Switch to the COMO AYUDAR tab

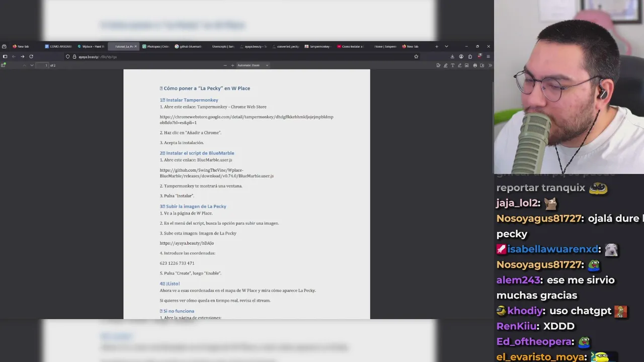[58, 46]
